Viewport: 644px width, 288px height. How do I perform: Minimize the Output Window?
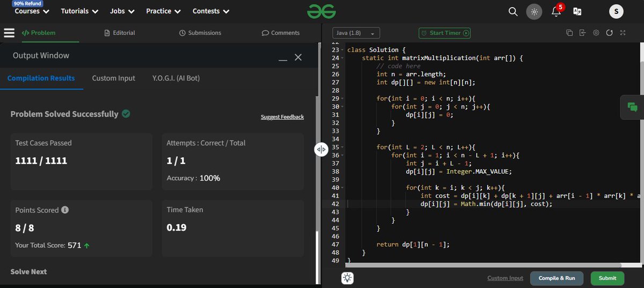click(x=283, y=59)
